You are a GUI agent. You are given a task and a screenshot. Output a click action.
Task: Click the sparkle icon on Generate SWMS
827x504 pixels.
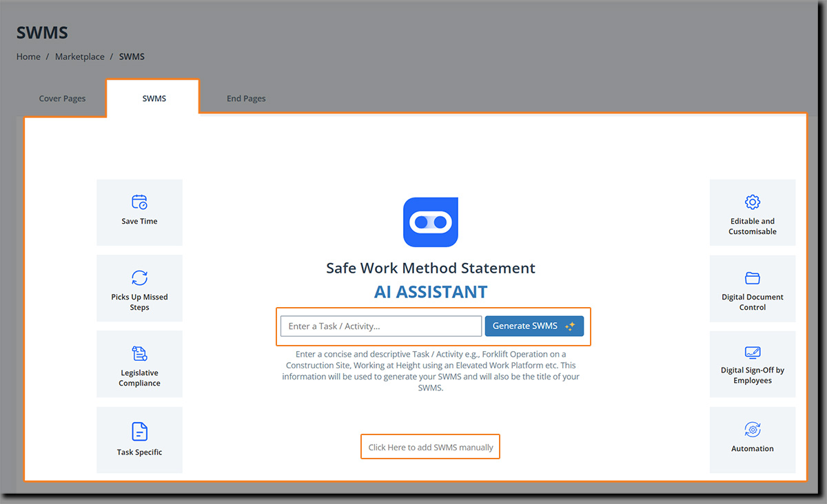570,326
